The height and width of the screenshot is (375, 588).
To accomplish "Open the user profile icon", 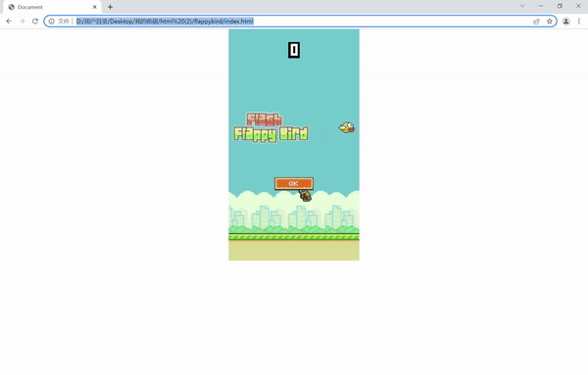I will coord(565,22).
